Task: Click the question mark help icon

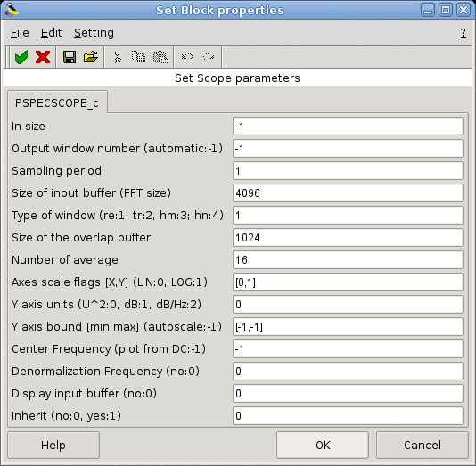Action: point(463,33)
